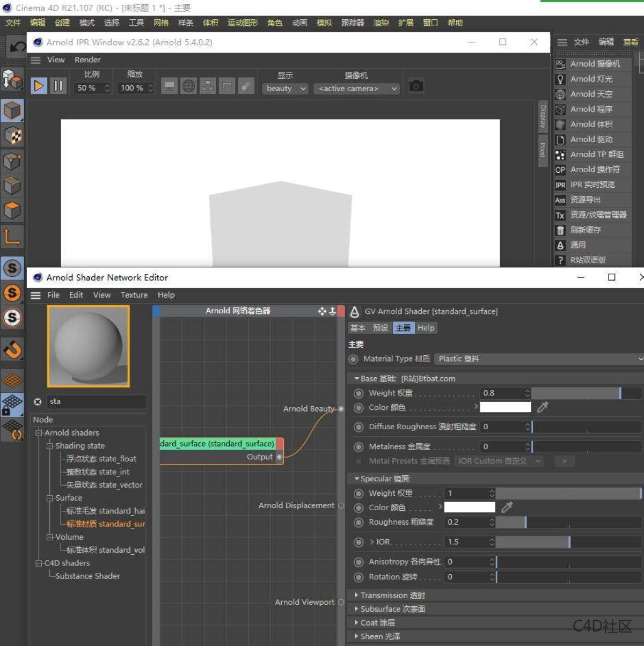Click the Arnold 灯光 light bulb icon

coord(560,79)
